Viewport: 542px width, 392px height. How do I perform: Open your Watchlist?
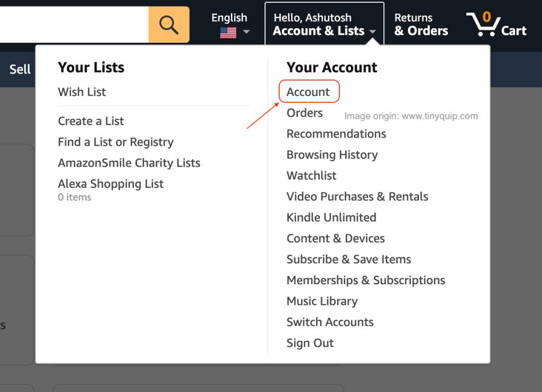311,175
